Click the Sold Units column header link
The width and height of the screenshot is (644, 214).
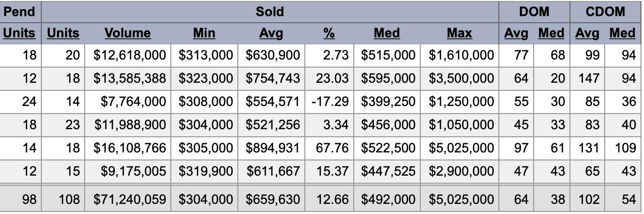tap(63, 33)
